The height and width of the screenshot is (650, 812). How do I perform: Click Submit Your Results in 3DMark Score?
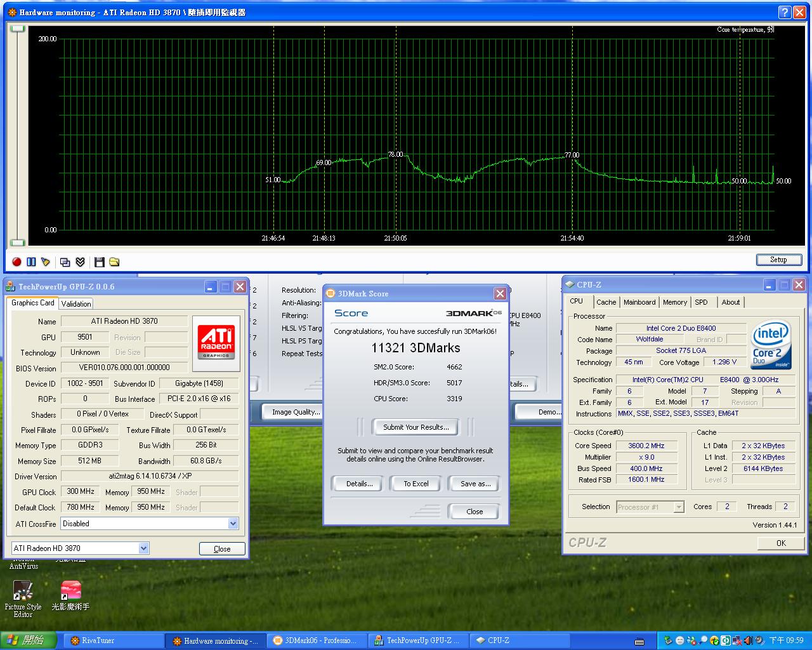416,427
